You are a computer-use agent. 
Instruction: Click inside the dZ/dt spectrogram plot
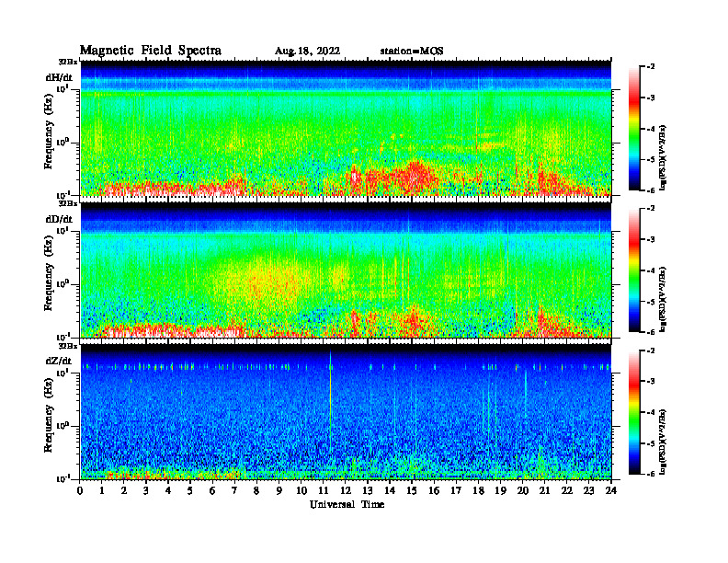(346, 412)
